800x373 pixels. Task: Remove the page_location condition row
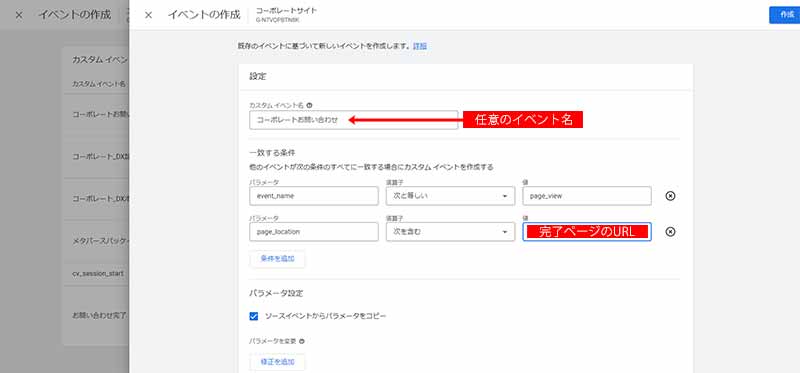pos(670,232)
